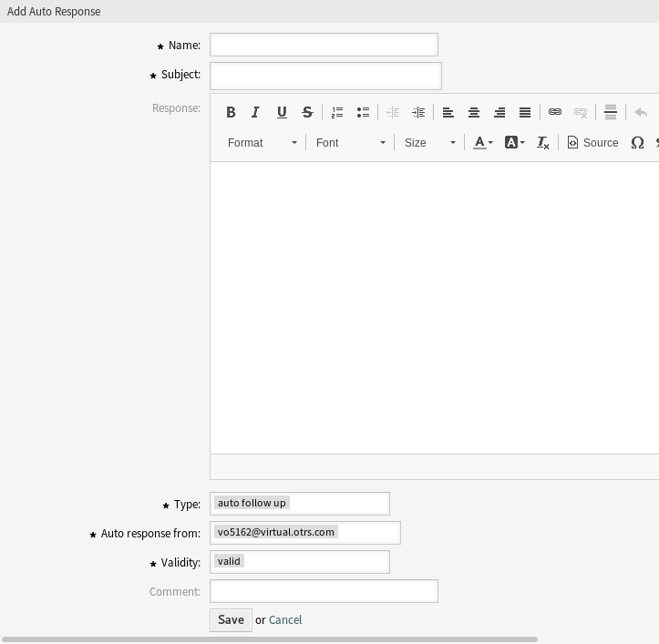Apply strikethrough formatting
The height and width of the screenshot is (644, 659).
(x=307, y=112)
